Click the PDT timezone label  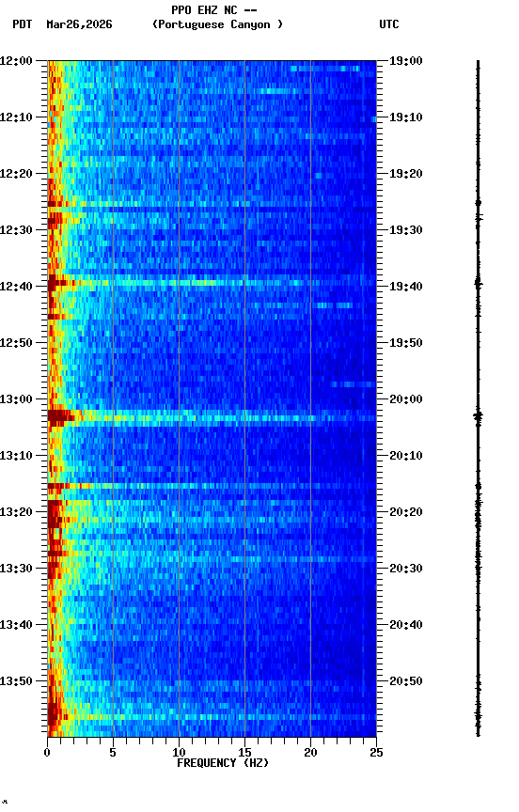tap(23, 24)
